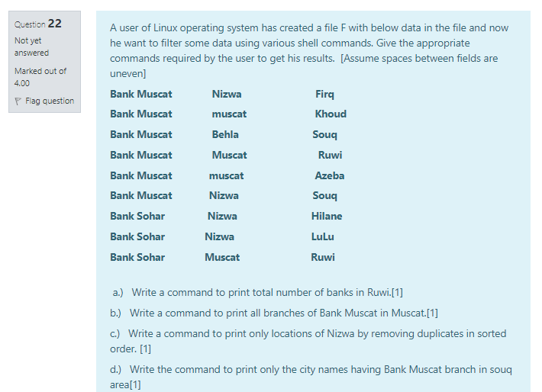This screenshot has height=392, width=542.
Task: Click sub-question b about Bank Muscat branches
Action: 274,313
